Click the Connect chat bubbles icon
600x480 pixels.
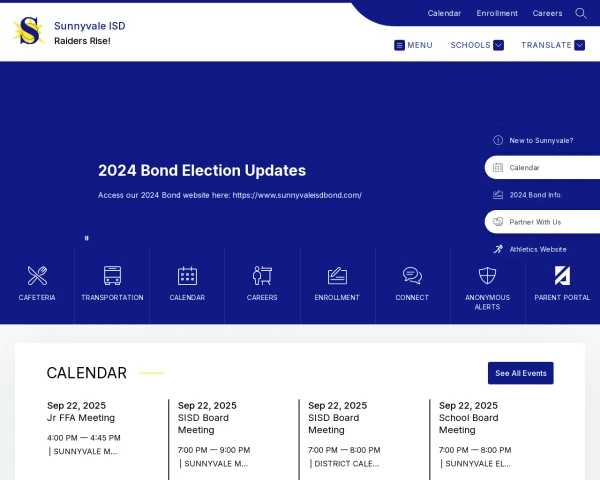(x=412, y=275)
